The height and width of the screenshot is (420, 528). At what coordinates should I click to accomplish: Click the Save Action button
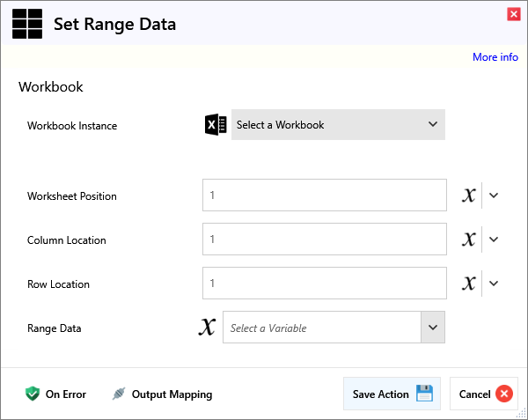click(x=392, y=394)
